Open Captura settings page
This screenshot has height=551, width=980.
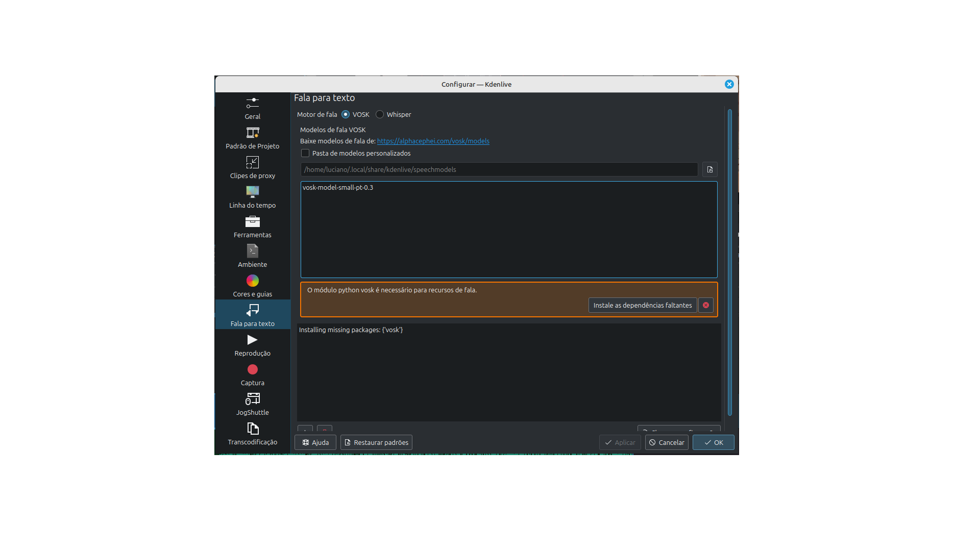(x=252, y=375)
